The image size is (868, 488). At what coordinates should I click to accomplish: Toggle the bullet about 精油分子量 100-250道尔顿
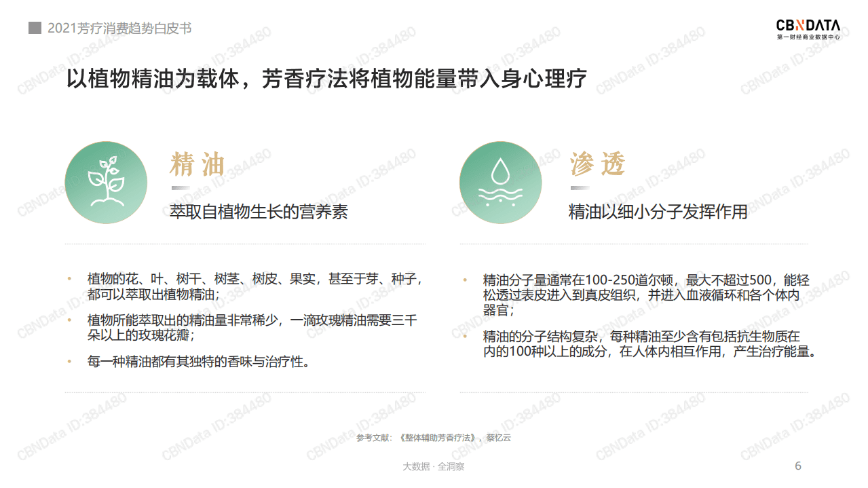coord(648,293)
